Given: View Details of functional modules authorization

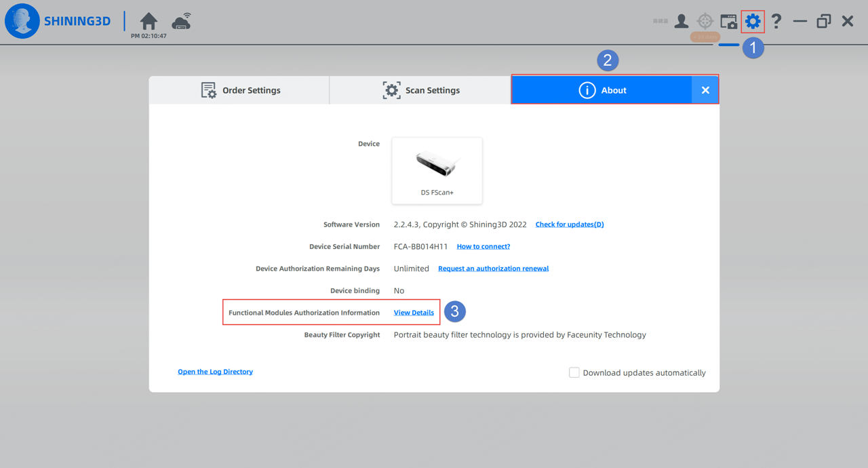Looking at the screenshot, I should coord(414,313).
